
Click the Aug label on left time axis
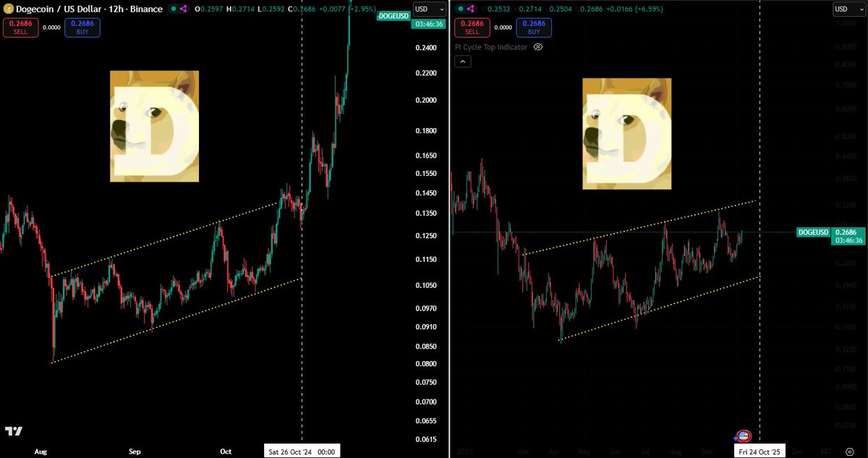click(41, 451)
